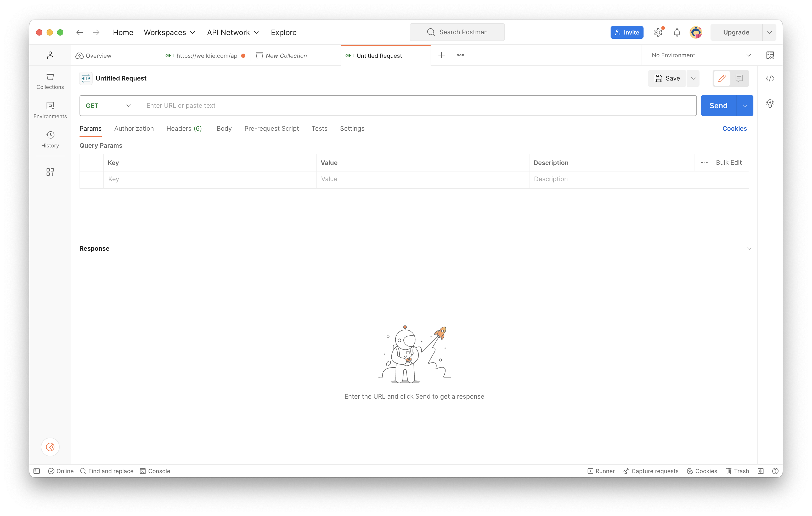Switch to edit (pencil) mode

(722, 78)
